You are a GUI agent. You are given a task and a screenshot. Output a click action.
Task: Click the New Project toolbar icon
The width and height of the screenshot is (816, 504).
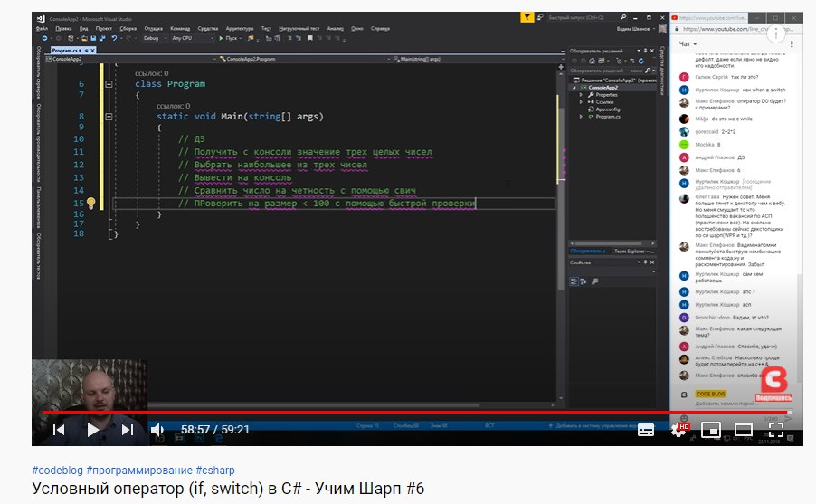tap(71, 38)
